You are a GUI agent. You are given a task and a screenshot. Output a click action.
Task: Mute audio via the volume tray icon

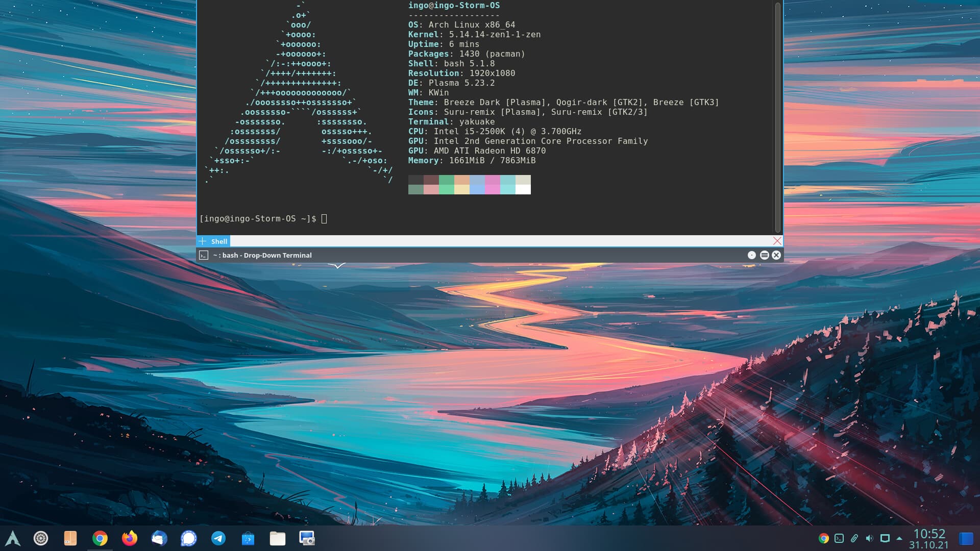click(x=869, y=538)
